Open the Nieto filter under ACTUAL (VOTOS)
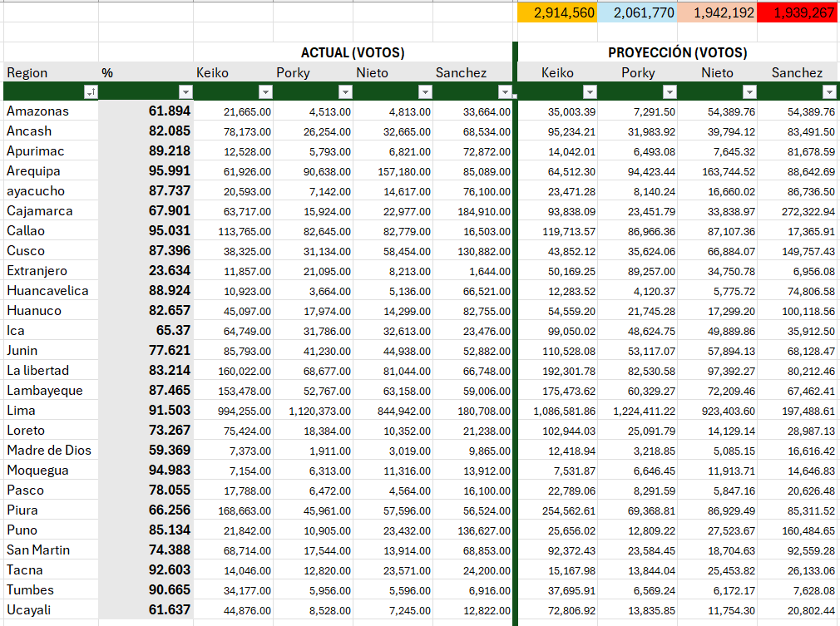Image resolution: width=840 pixels, height=626 pixels. [x=425, y=92]
